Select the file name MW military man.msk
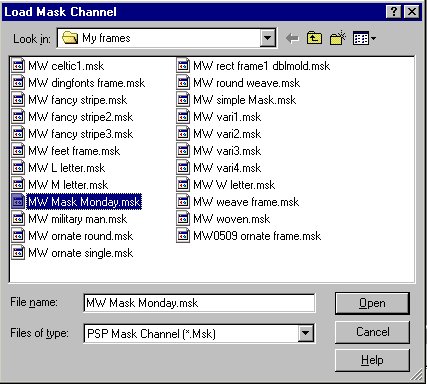427x384 pixels. coord(77,219)
